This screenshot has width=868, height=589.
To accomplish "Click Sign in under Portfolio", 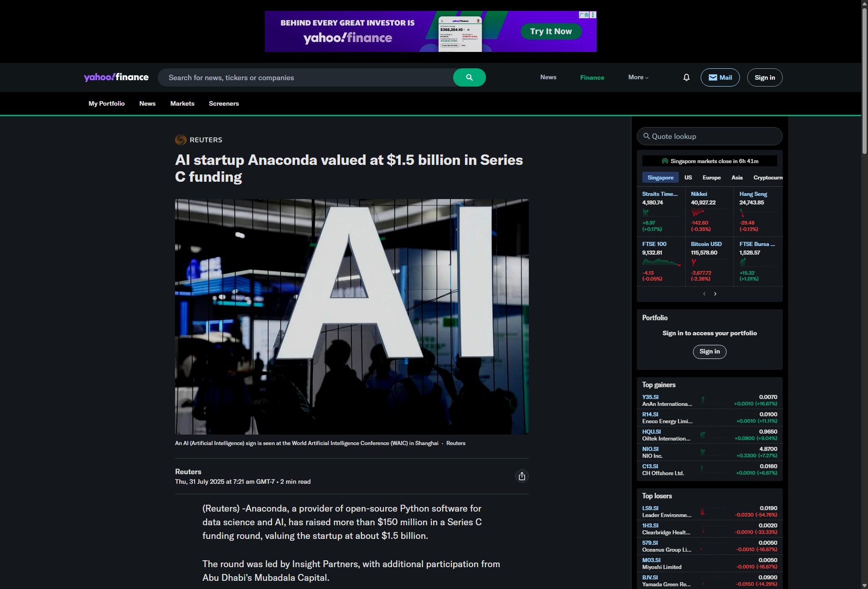I will 709,351.
